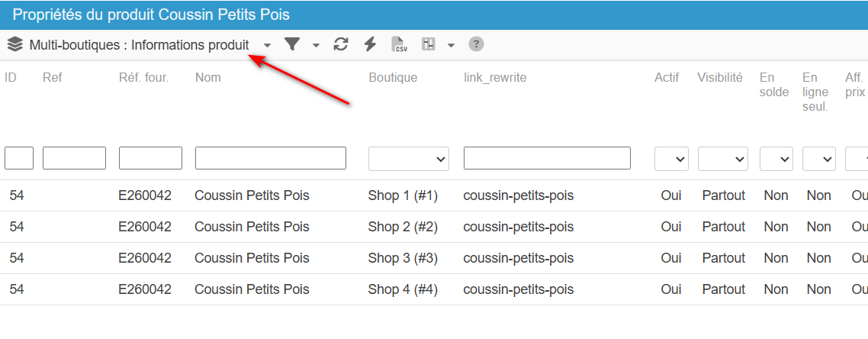Screen dimensions: 868x339
Task: Open the Visibilité filter dropdown
Action: click(723, 158)
